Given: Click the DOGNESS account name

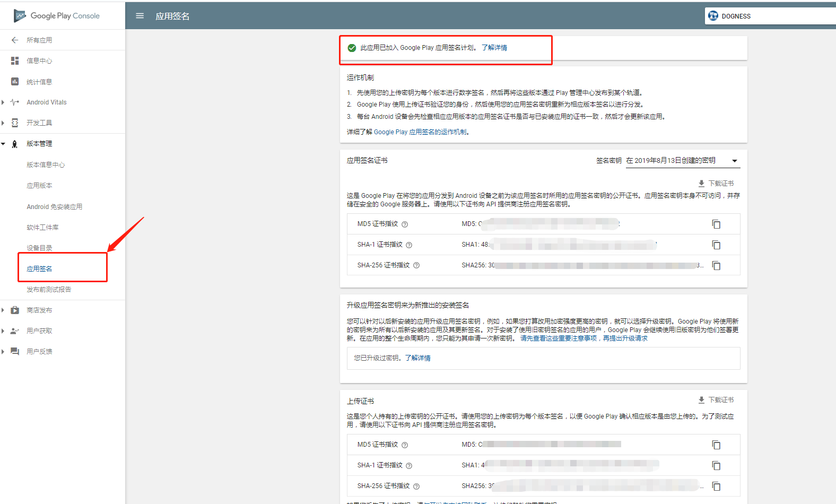Looking at the screenshot, I should pyautogui.click(x=736, y=16).
